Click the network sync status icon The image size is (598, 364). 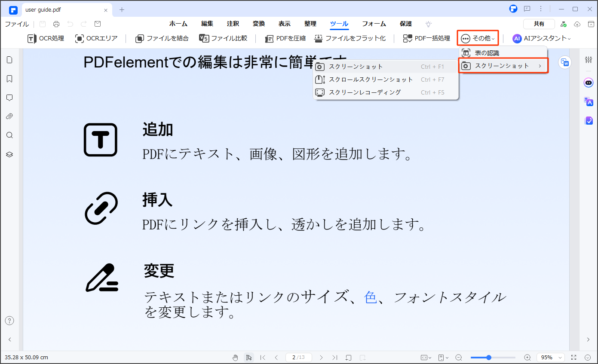(x=564, y=24)
